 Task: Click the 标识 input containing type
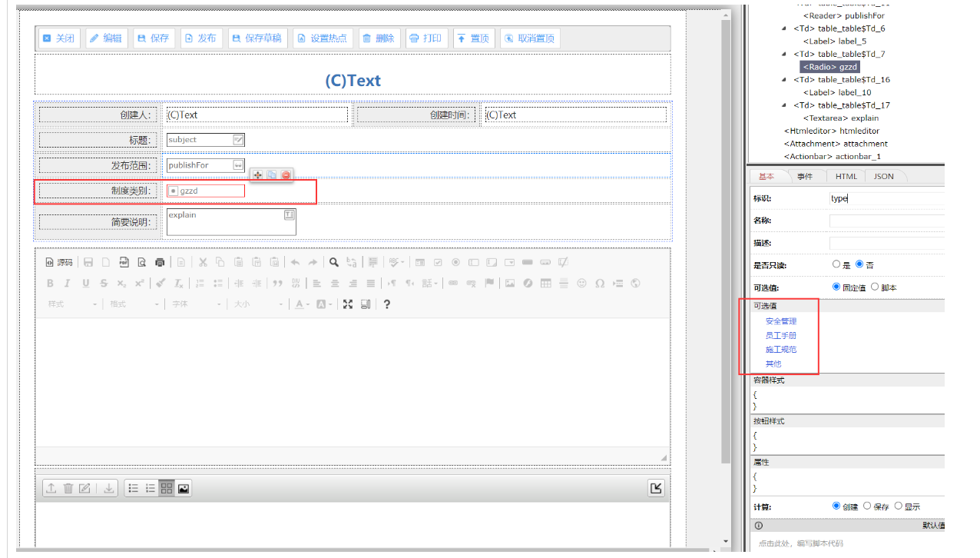(x=887, y=198)
